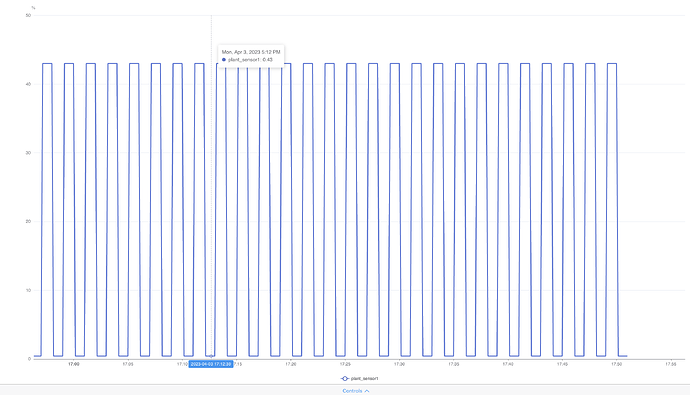Click the 17:45 x-axis label
The image size is (690, 395).
click(x=562, y=364)
